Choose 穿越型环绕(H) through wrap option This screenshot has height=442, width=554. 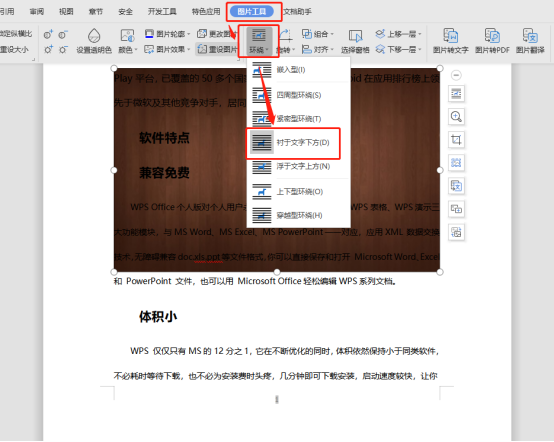coord(298,215)
